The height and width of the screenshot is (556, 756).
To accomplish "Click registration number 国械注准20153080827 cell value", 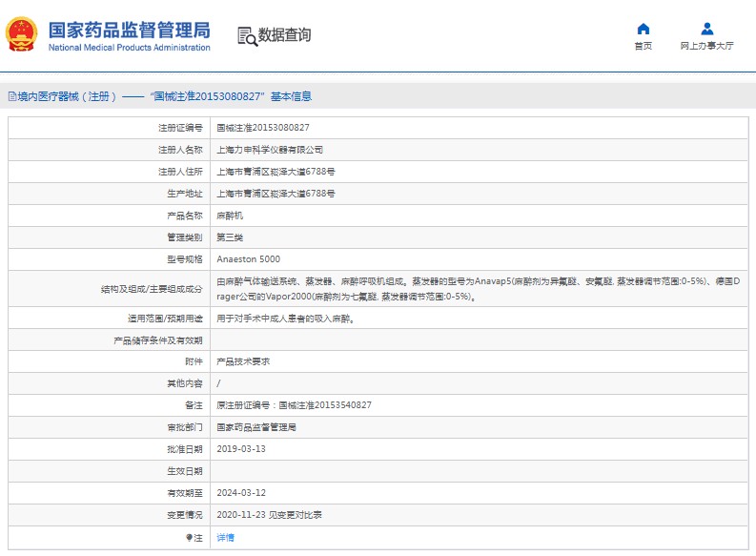I will (x=262, y=128).
